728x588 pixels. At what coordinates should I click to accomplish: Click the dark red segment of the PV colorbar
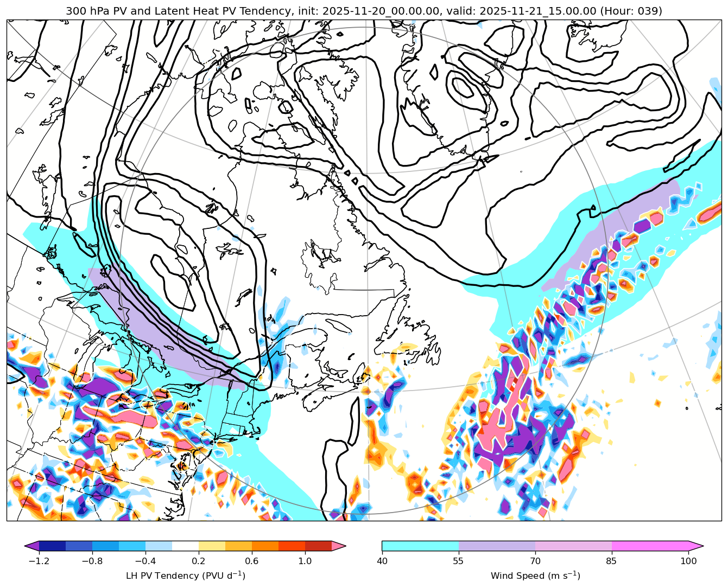point(318,546)
